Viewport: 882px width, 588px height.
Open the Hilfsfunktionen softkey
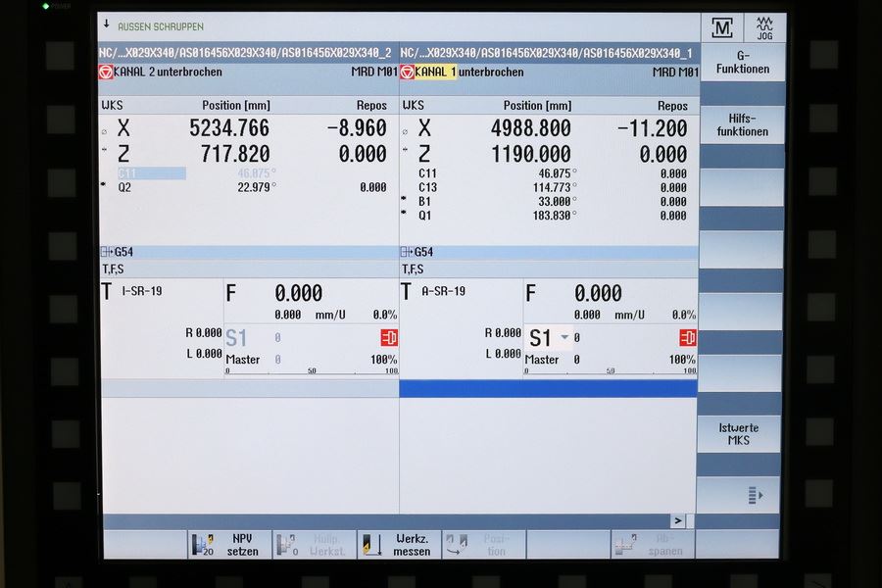tap(742, 124)
